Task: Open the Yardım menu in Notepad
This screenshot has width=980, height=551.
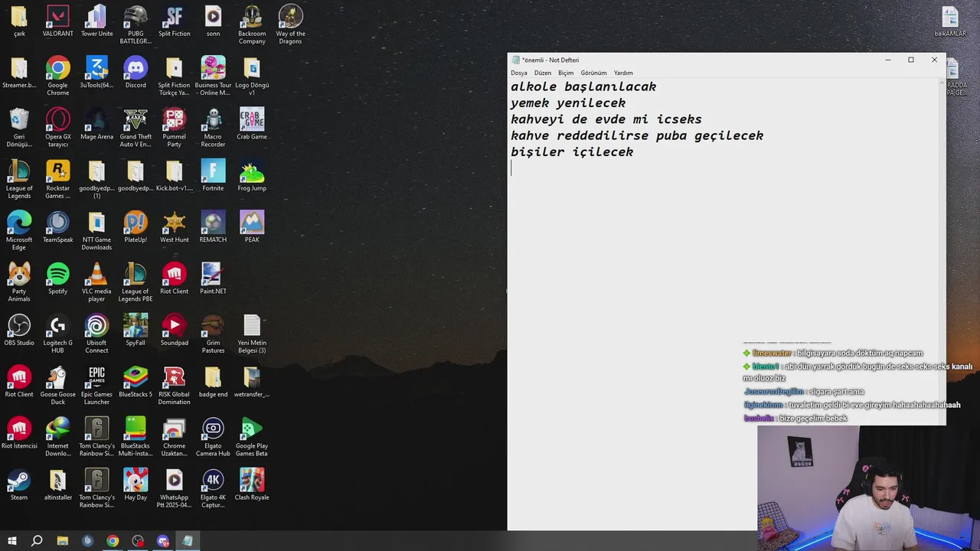Action: click(x=623, y=73)
